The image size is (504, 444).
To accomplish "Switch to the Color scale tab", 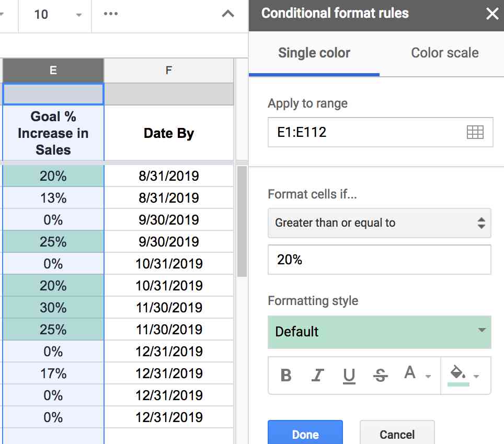I will [444, 52].
